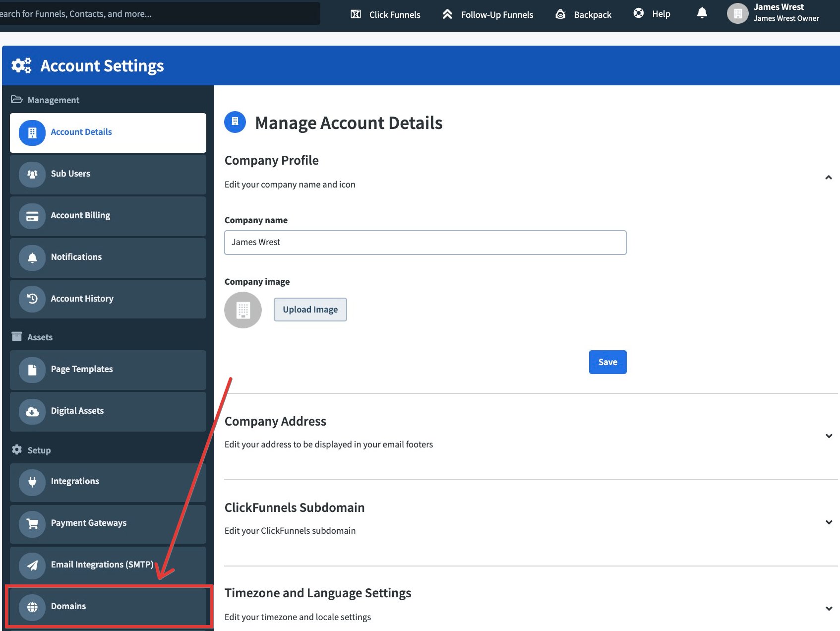Click the Account Settings gears icon

click(21, 65)
